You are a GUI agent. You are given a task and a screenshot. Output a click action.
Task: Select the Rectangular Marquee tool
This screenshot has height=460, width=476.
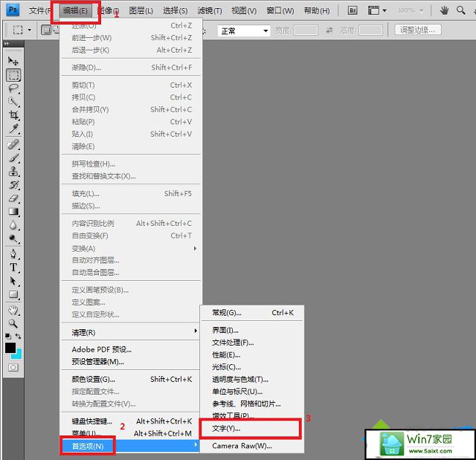click(x=13, y=75)
